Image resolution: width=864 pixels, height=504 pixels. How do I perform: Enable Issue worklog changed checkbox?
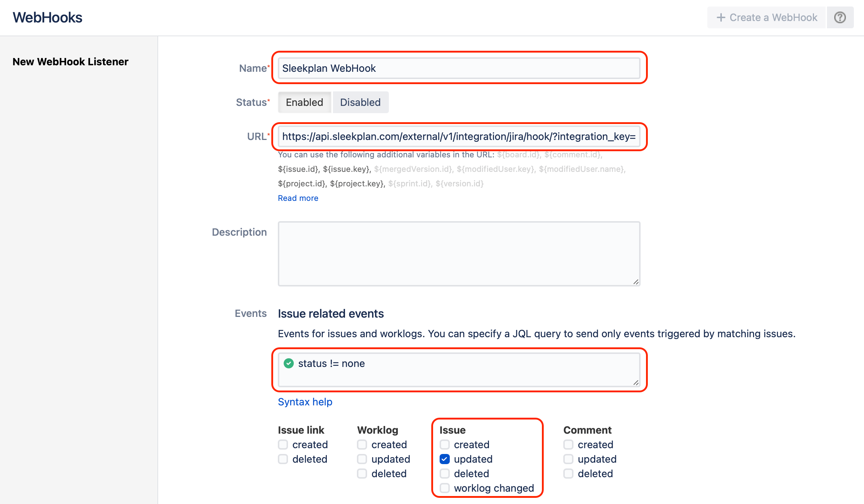[445, 488]
